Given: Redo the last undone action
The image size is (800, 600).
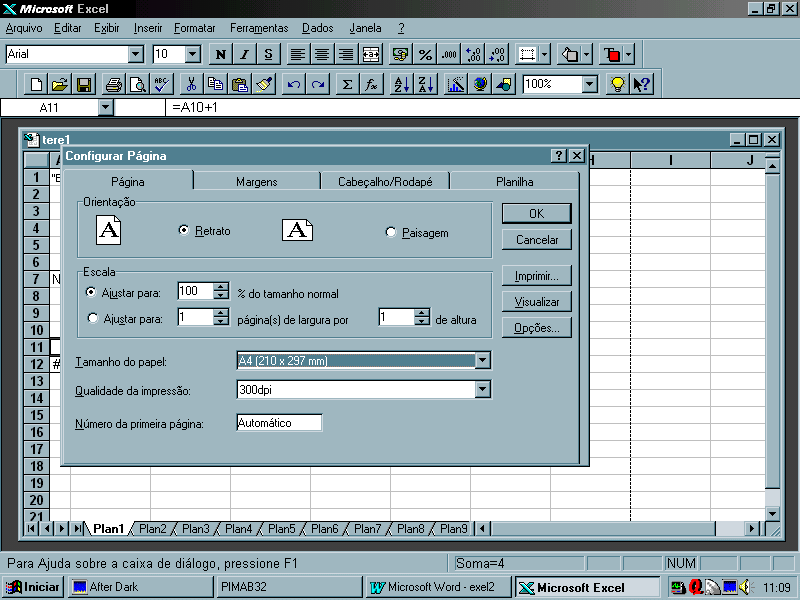Looking at the screenshot, I should [317, 84].
